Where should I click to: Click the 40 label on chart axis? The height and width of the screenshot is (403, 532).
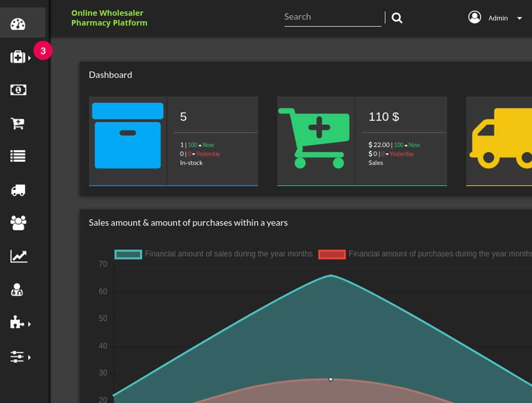(103, 346)
